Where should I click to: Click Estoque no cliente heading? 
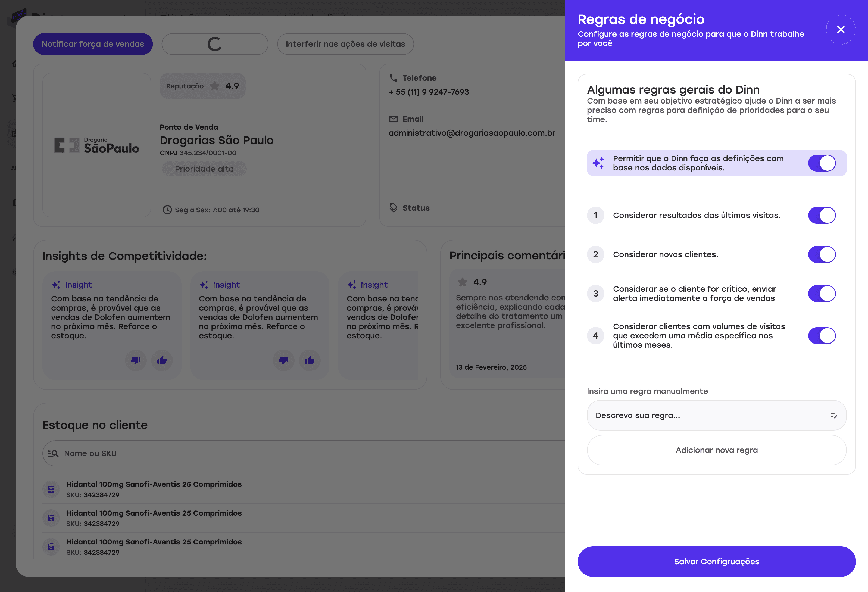click(x=95, y=425)
